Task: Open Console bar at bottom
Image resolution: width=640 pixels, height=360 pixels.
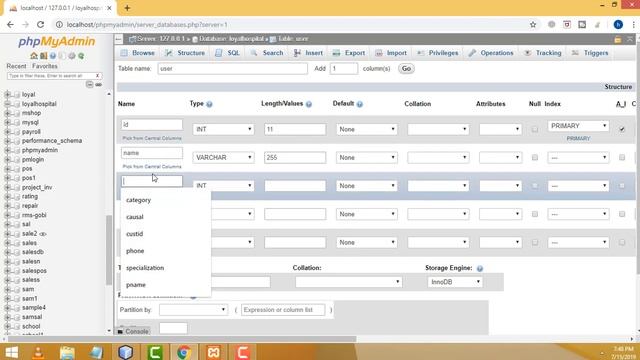Action: 133,331
